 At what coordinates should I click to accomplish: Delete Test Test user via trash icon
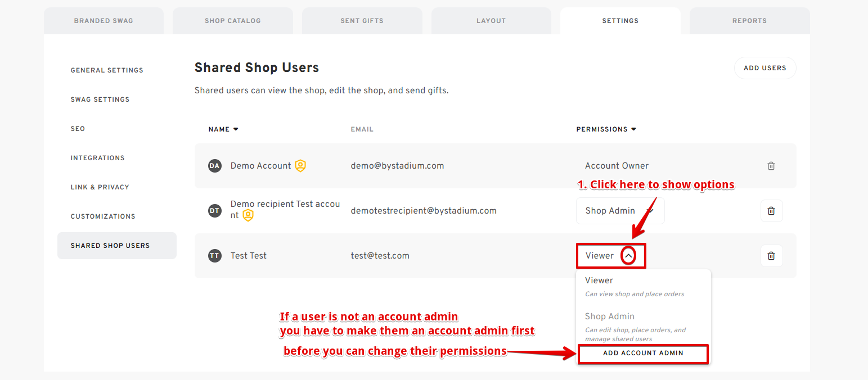click(771, 256)
